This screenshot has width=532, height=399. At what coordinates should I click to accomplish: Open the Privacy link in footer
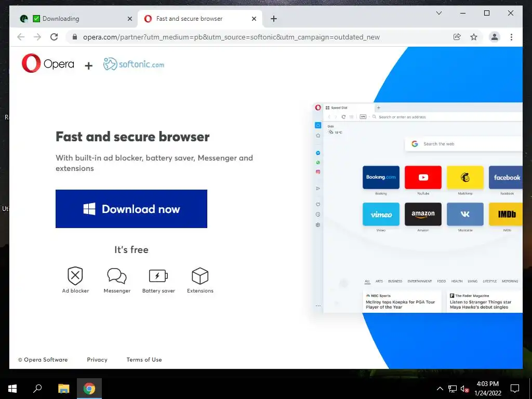97,360
